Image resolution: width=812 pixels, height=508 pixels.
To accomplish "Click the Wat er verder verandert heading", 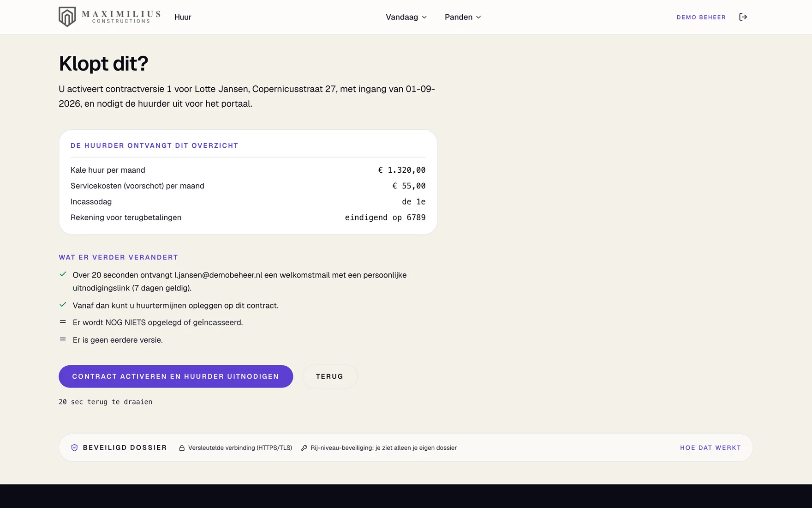I will click(x=118, y=257).
